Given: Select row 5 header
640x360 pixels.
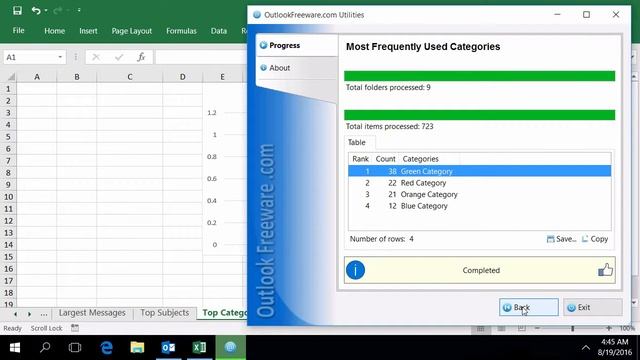Looking at the screenshot, I should tap(8, 137).
